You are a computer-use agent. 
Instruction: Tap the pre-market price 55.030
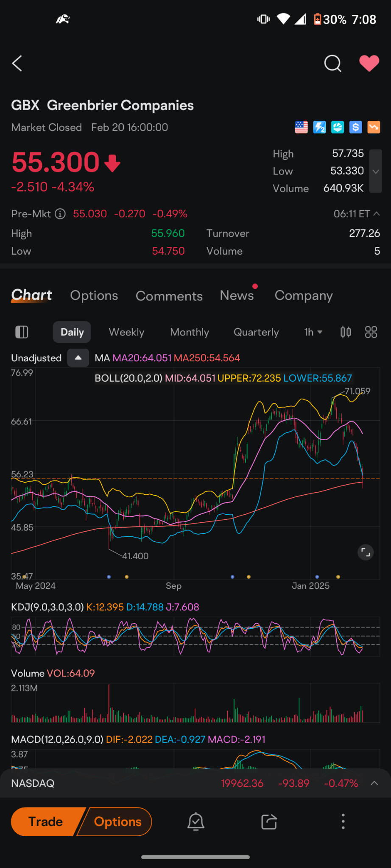point(90,214)
